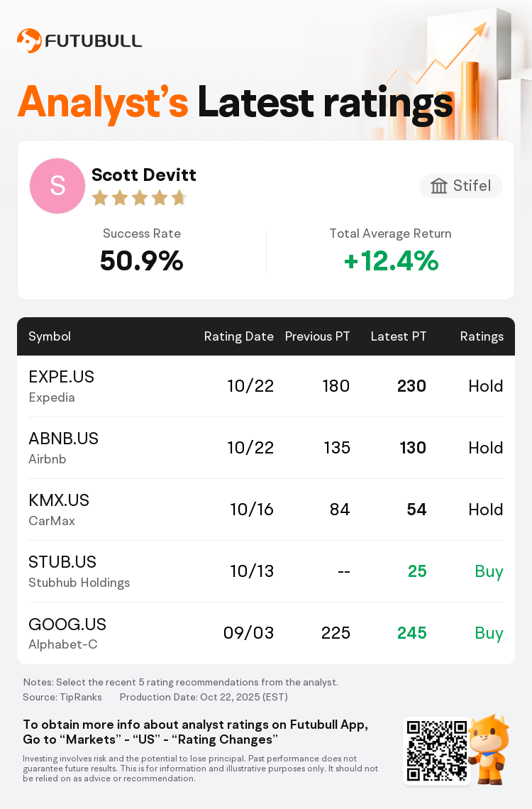Click the Stifel firm badge
This screenshot has height=809, width=532.
click(461, 186)
